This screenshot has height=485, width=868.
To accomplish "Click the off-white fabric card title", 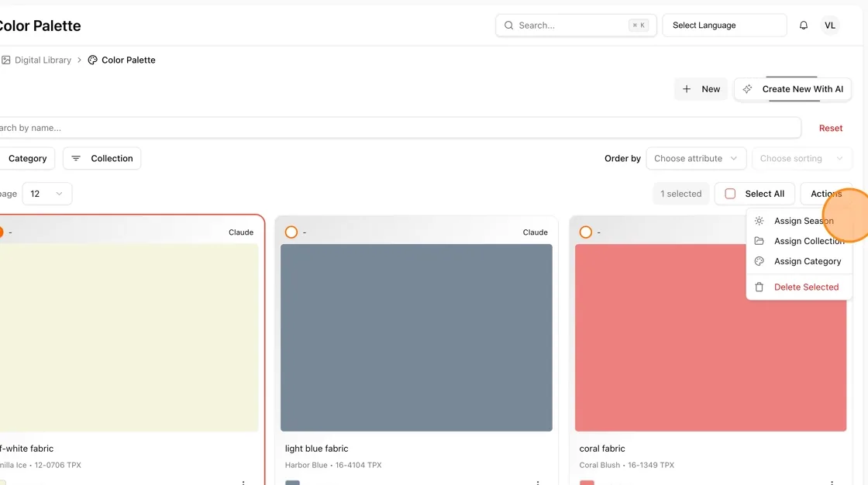I will [x=26, y=449].
